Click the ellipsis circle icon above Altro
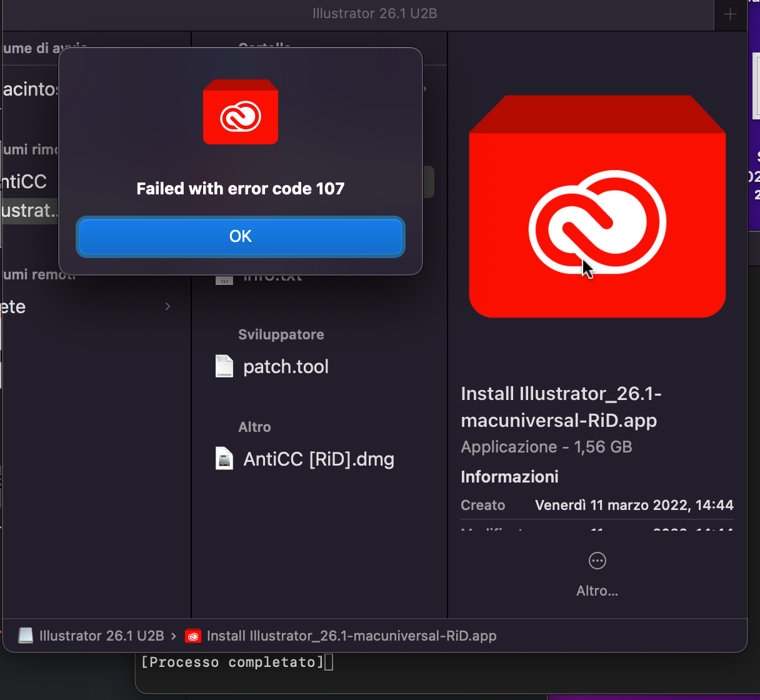This screenshot has width=760, height=700. point(597,561)
